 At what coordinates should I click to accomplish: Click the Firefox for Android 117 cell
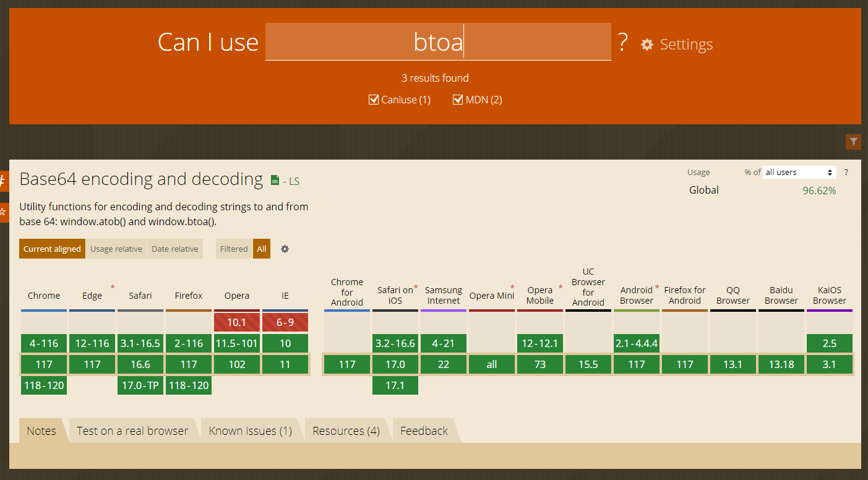685,364
